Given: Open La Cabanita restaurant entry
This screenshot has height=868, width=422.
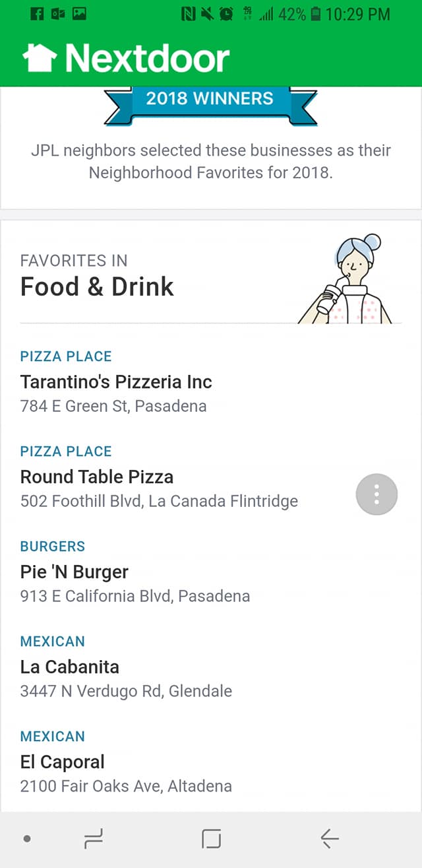Looking at the screenshot, I should click(70, 667).
